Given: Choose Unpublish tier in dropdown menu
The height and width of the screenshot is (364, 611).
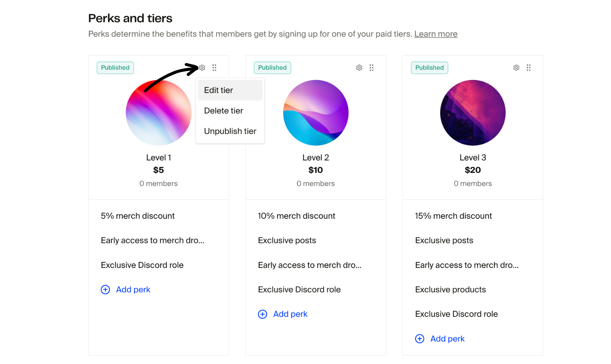Looking at the screenshot, I should coord(230,131).
